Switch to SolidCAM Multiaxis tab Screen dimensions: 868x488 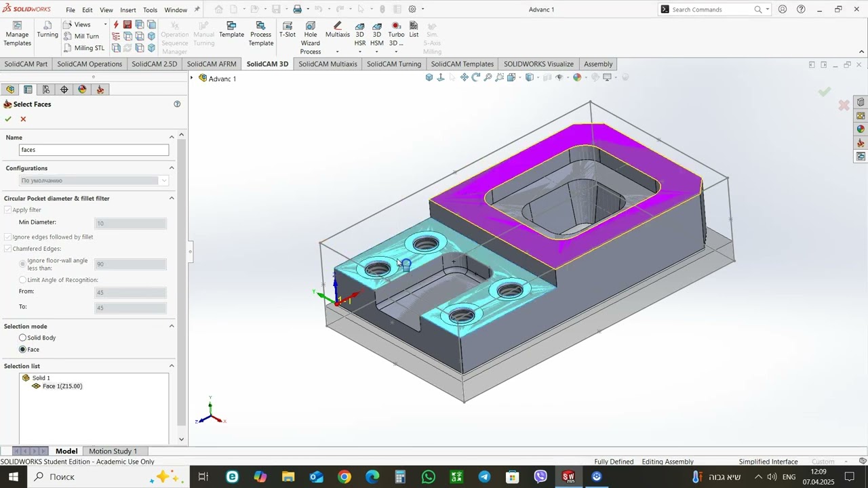pos(328,64)
